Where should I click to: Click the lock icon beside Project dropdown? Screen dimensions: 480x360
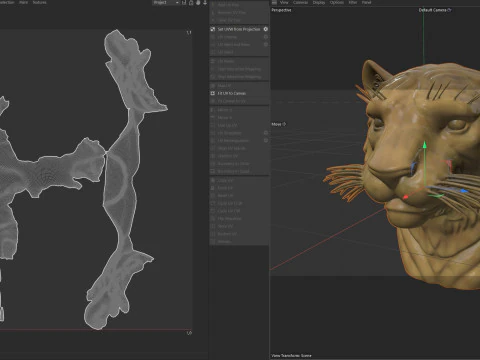pyautogui.click(x=191, y=3)
